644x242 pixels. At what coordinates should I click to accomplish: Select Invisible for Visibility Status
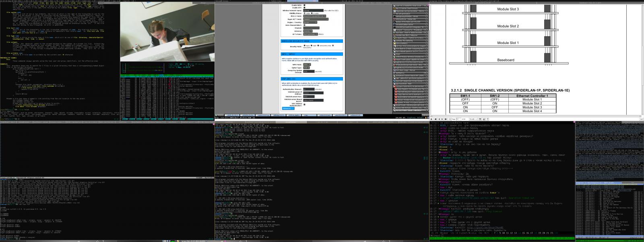[312, 13]
